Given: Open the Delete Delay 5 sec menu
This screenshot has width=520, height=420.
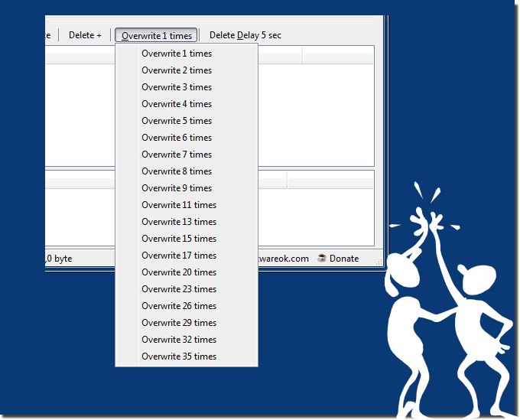Looking at the screenshot, I should point(245,35).
